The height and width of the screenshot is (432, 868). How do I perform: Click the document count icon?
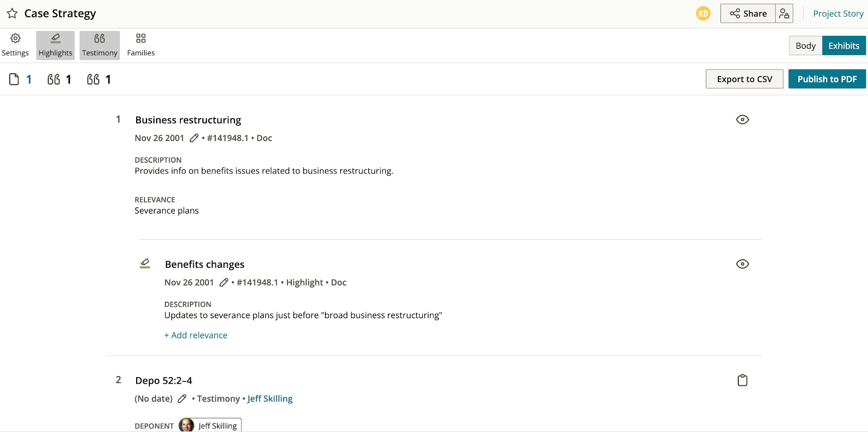pyautogui.click(x=14, y=80)
